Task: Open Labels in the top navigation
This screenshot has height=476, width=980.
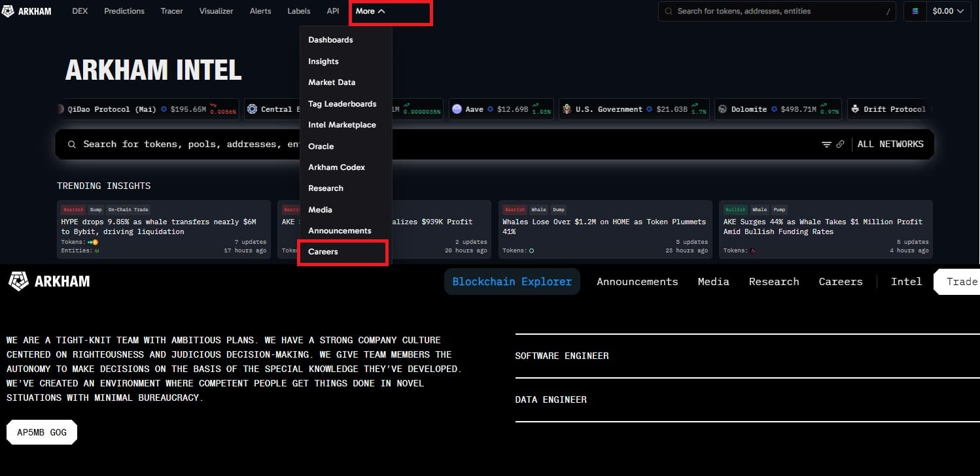Action: (x=299, y=11)
